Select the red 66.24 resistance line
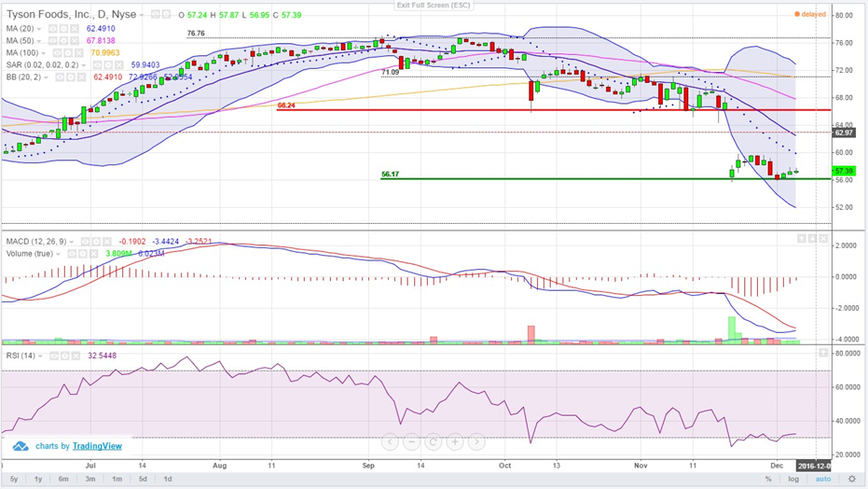868x489 pixels. tap(554, 109)
